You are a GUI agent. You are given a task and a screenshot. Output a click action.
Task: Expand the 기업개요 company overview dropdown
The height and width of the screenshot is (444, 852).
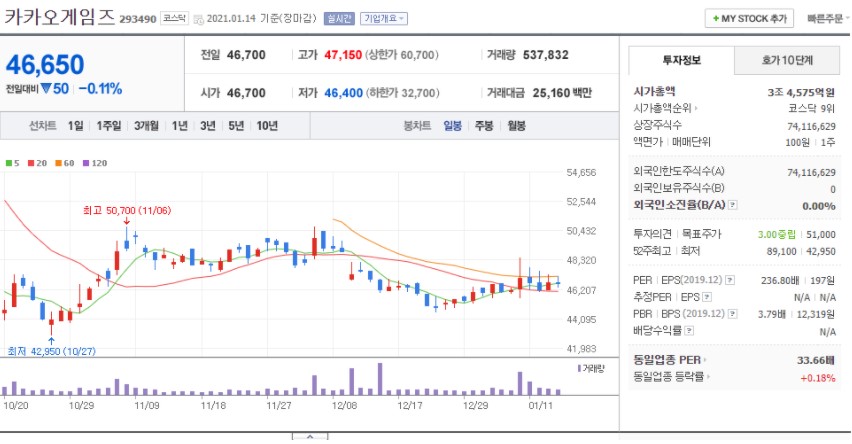coord(384,18)
